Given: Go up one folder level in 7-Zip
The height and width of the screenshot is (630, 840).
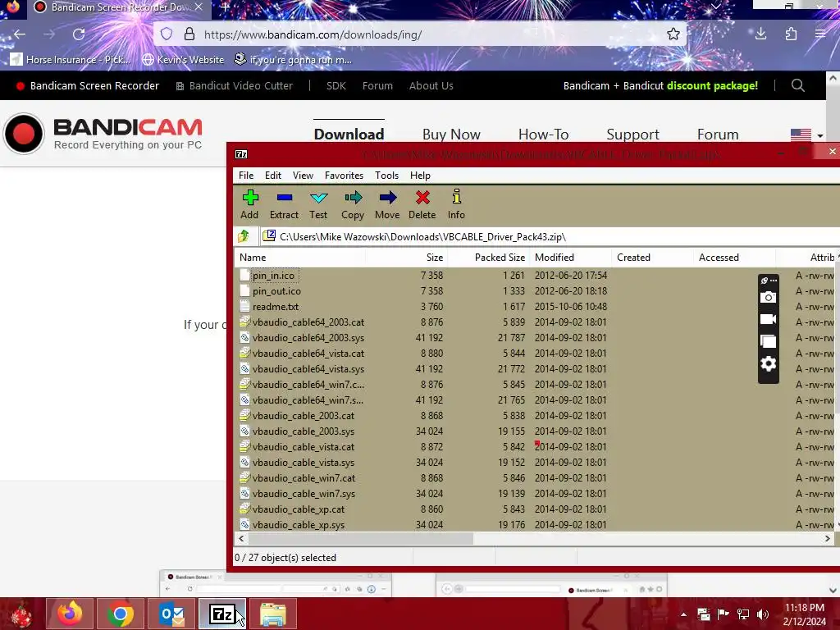Looking at the screenshot, I should click(x=244, y=236).
